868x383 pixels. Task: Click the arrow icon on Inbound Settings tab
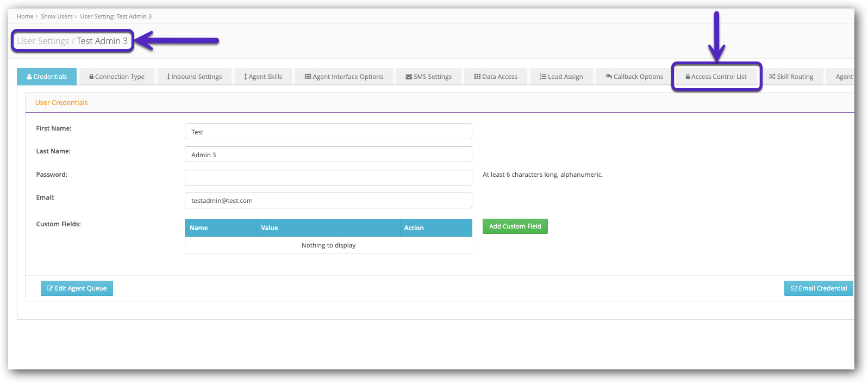tap(168, 77)
